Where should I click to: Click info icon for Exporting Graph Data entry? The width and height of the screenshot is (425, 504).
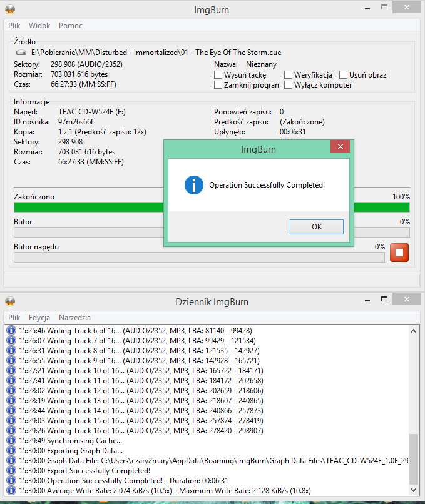(11, 450)
